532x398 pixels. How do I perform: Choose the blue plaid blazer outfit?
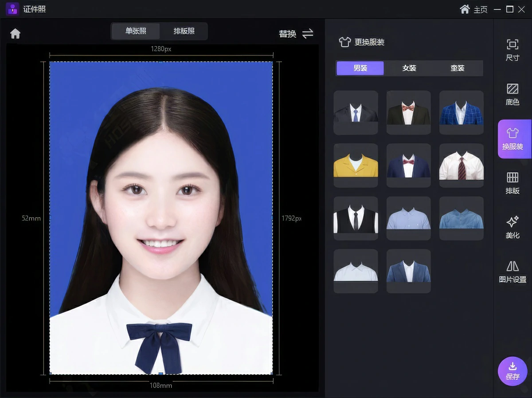pyautogui.click(x=462, y=113)
